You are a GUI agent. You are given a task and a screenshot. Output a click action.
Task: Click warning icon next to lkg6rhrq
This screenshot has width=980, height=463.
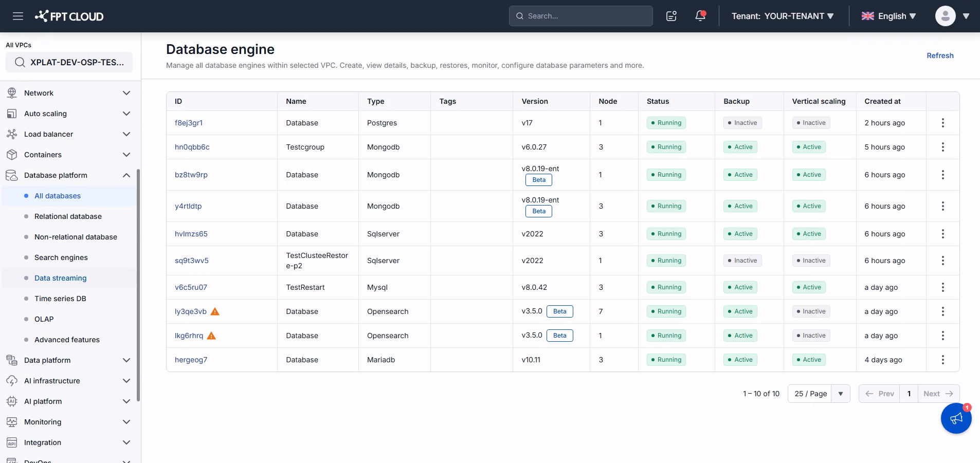[211, 336]
